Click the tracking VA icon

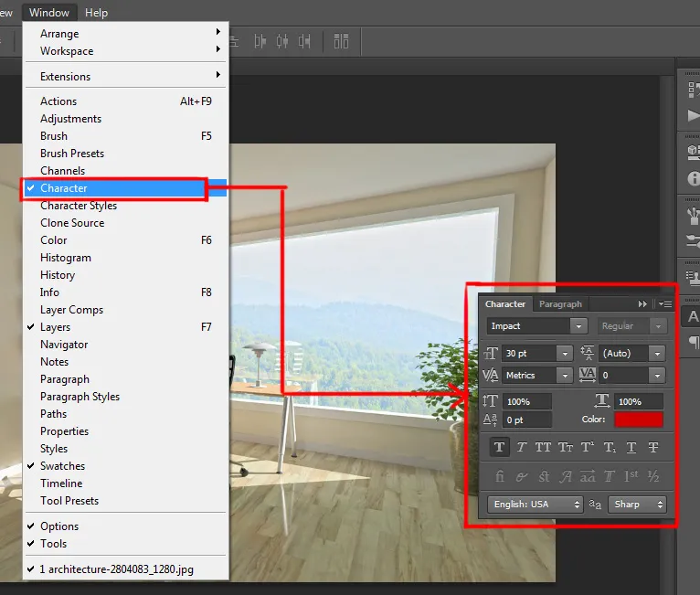[x=587, y=375]
